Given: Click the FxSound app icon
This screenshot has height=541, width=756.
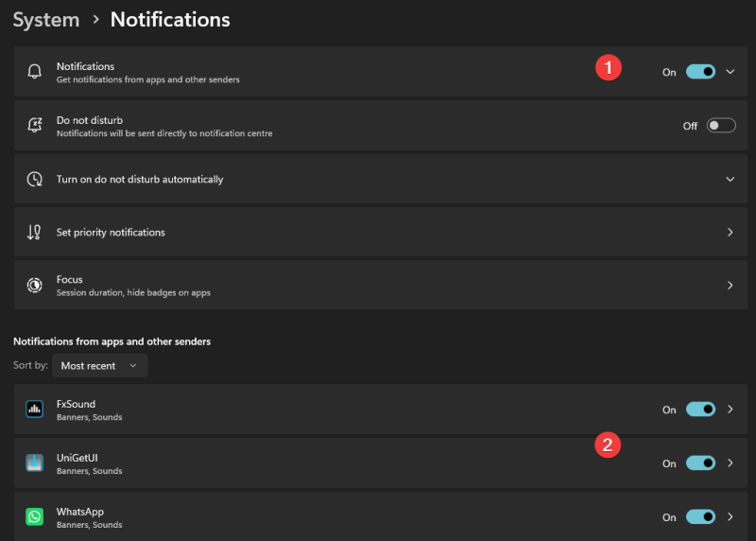Looking at the screenshot, I should [35, 410].
